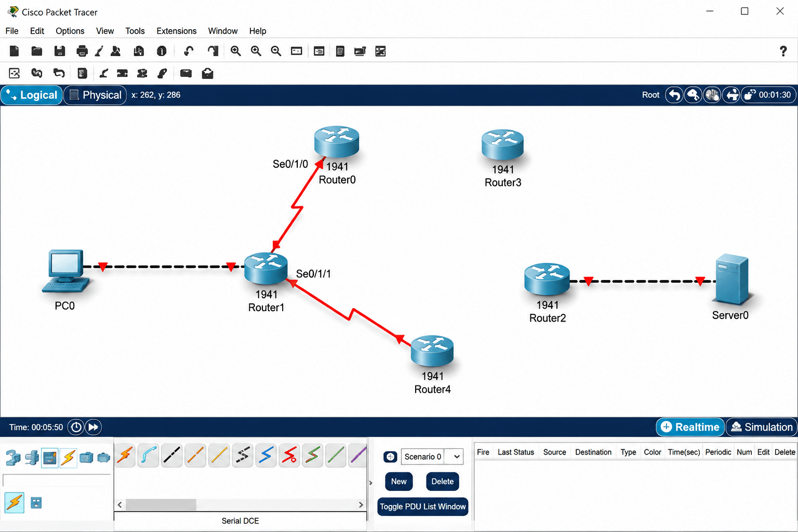
Task: Select the Connections lightning category icon
Action: coord(68,458)
